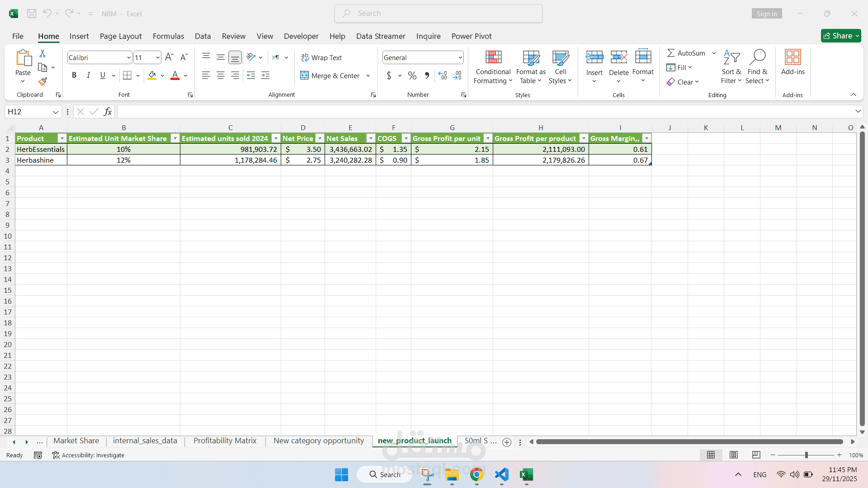Click the Share button
The height and width of the screenshot is (488, 868).
coord(841,36)
